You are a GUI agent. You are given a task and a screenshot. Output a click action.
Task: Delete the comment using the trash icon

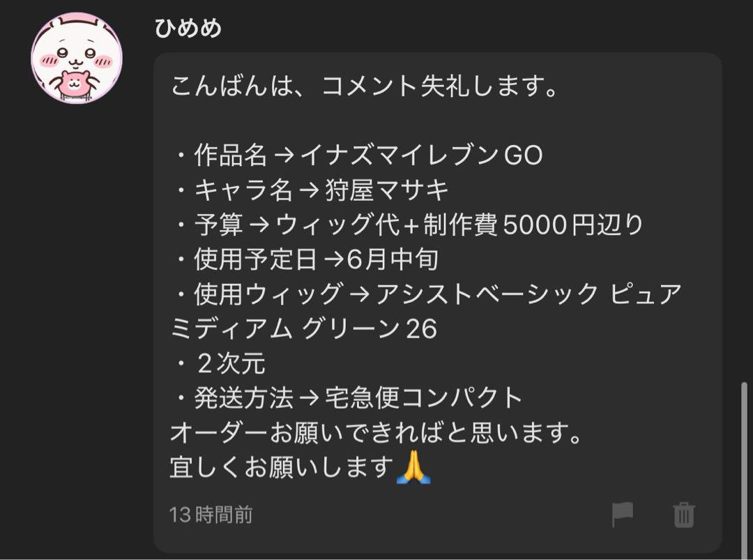pos(684,515)
